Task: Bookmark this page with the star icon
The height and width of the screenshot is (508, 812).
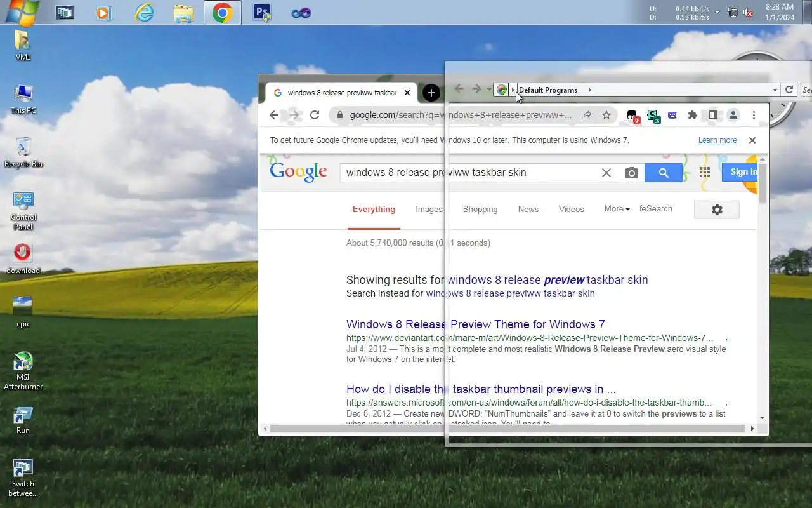Action: point(606,115)
